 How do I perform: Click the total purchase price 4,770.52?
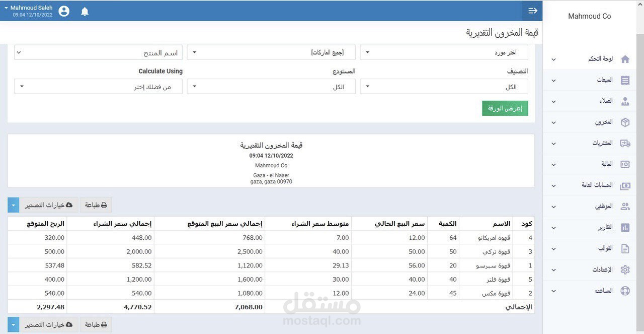(137, 307)
